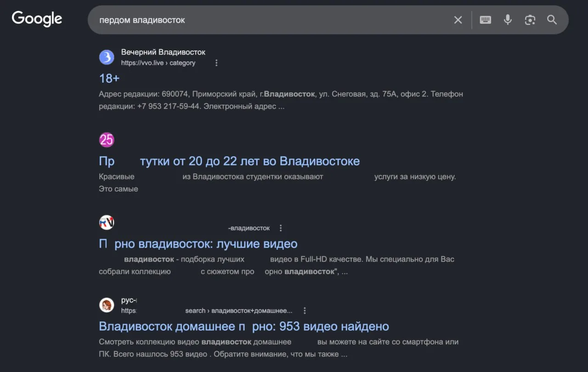Image resolution: width=588 pixels, height=372 pixels.
Task: Open result titled от 20 до 22 лет
Action: pyautogui.click(x=229, y=161)
